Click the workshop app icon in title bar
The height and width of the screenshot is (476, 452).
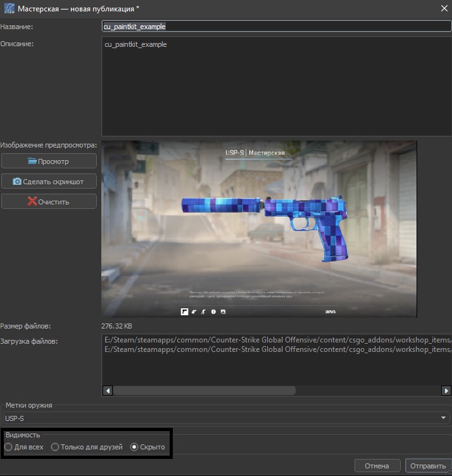click(x=9, y=8)
